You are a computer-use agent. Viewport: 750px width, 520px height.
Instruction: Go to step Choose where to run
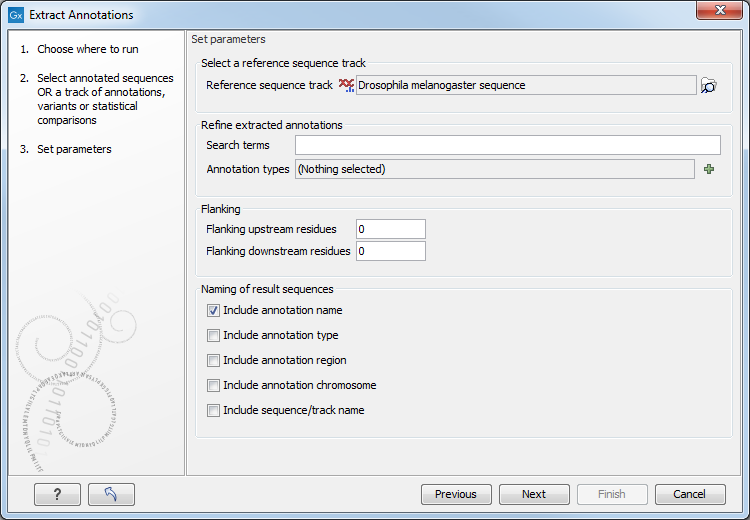(x=88, y=49)
